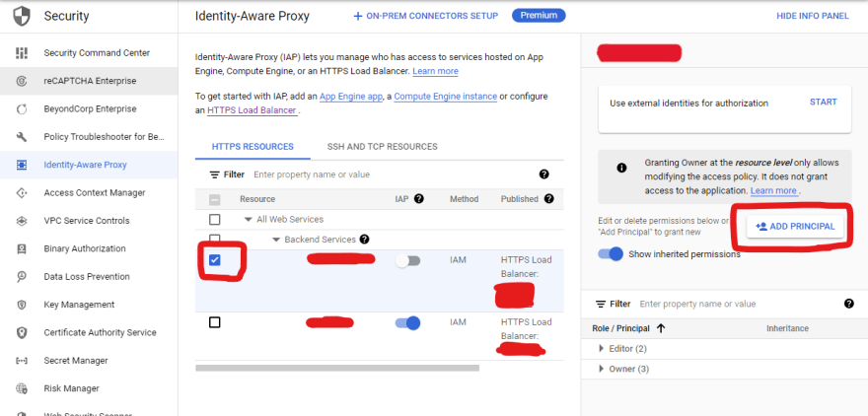Click the Data Loss Prevention icon
Image resolution: width=868 pixels, height=416 pixels.
pos(22,277)
